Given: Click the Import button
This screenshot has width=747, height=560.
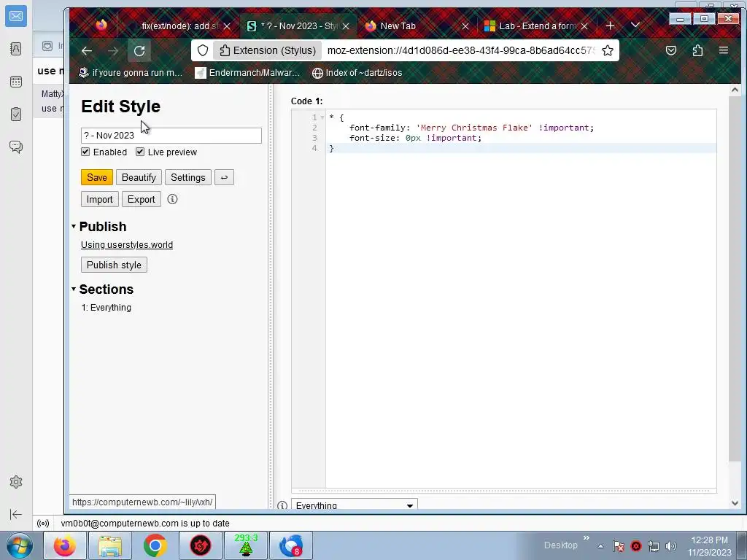Looking at the screenshot, I should [x=99, y=200].
